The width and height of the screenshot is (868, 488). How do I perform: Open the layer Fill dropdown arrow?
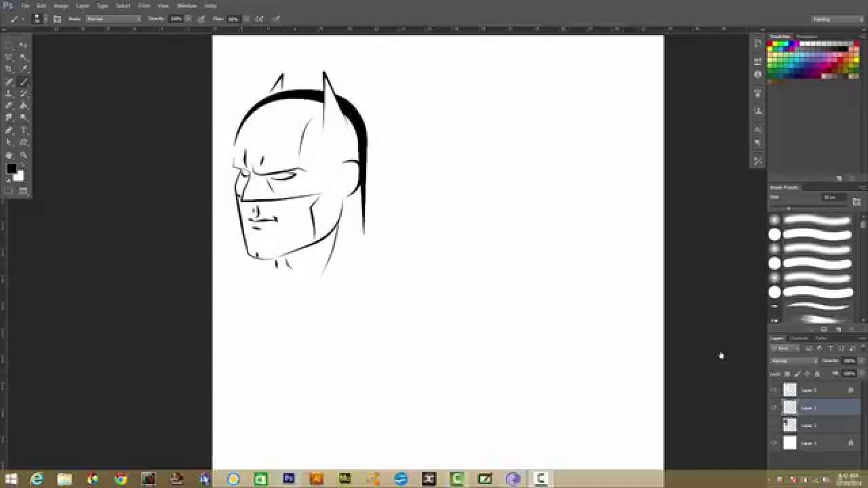[x=860, y=373]
